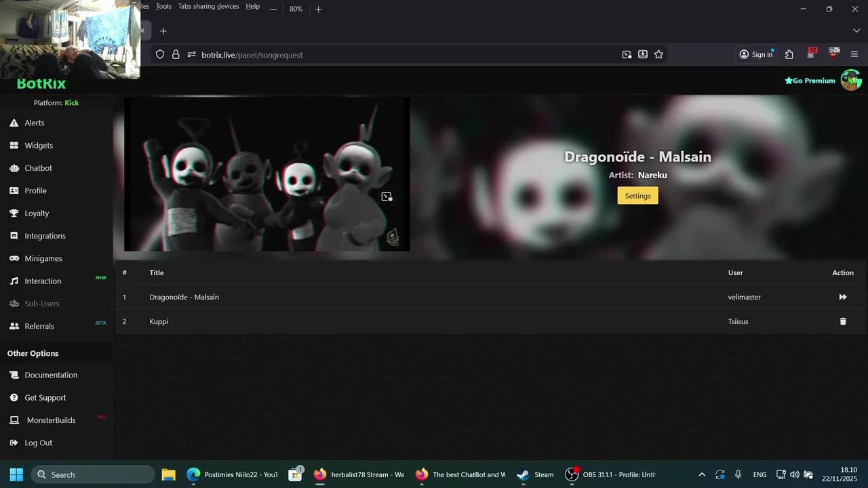Open 'herbalist78 Stream' Firefox taskbar window
The image size is (868, 488).
point(359,474)
